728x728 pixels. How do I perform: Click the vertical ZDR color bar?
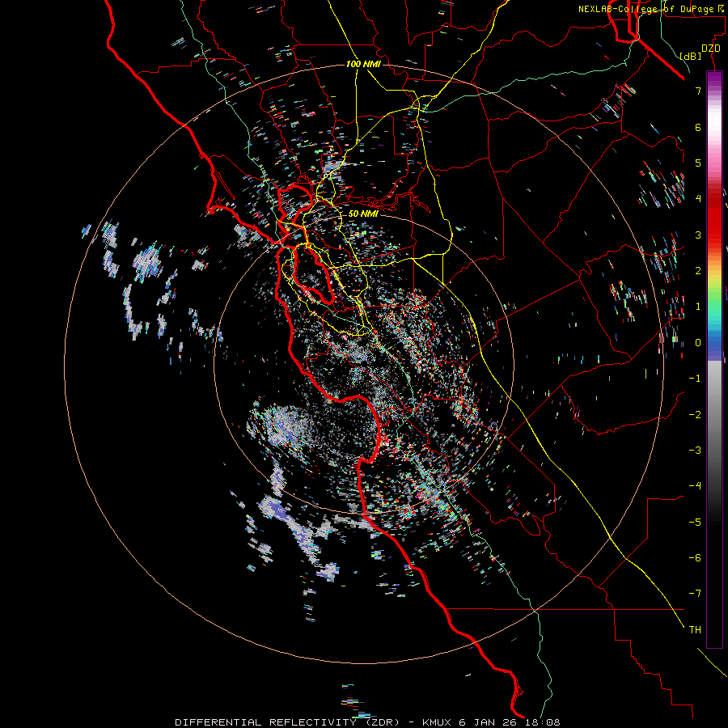[714, 359]
